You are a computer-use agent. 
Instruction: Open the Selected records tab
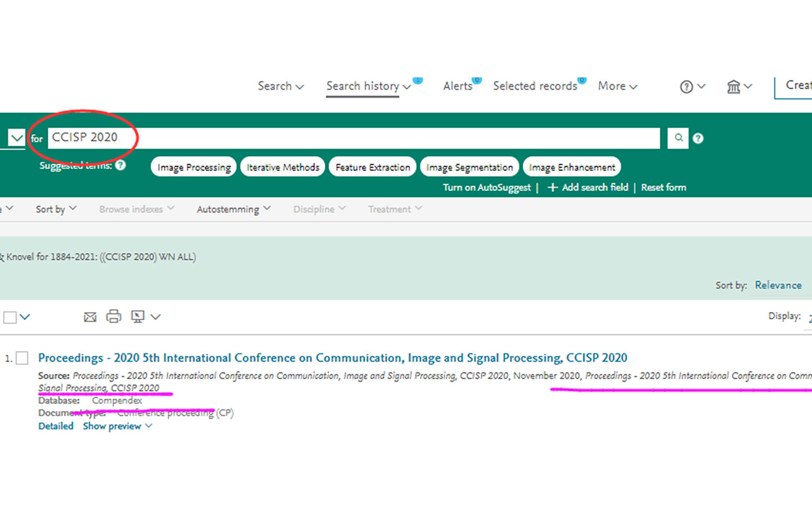[535, 86]
